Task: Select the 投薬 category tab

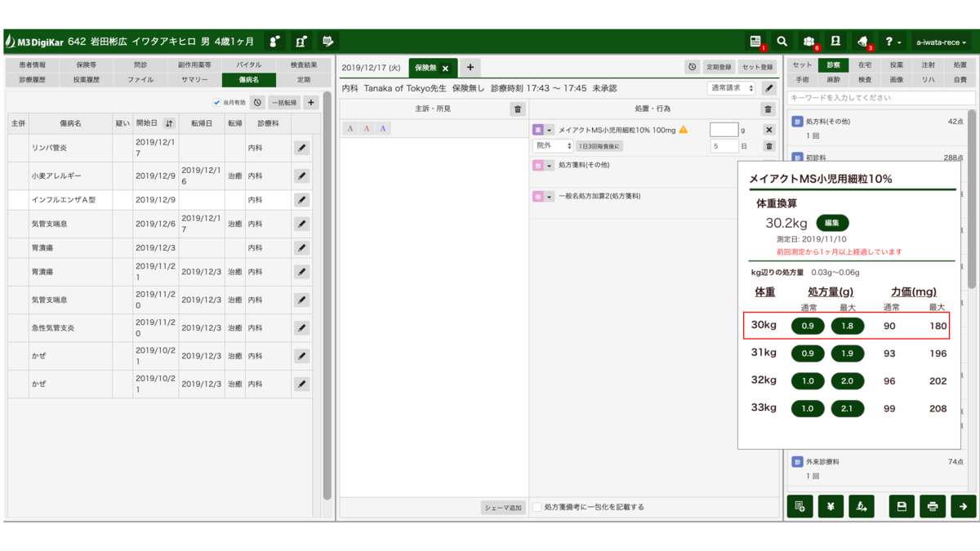Action: [x=897, y=64]
